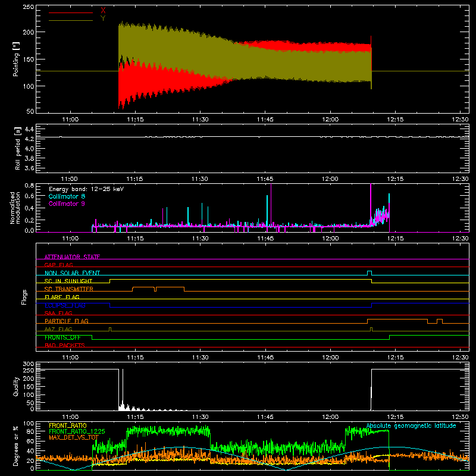
Task: Click the short PARTICLE_FLAG pulse near 12:25
Action: [440, 321]
